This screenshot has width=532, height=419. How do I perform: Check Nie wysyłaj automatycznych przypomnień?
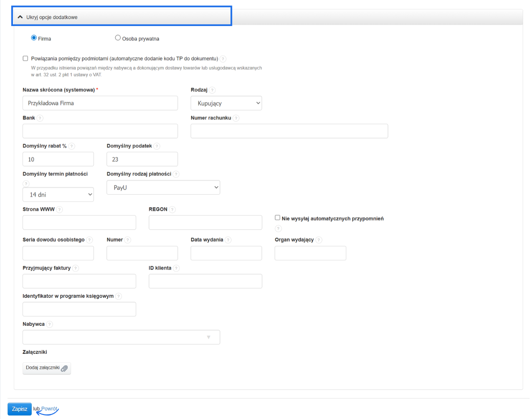click(x=277, y=218)
